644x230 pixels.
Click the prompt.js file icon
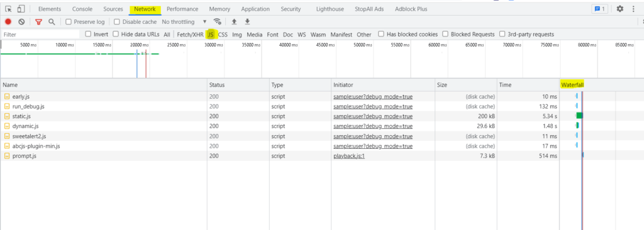pos(7,156)
